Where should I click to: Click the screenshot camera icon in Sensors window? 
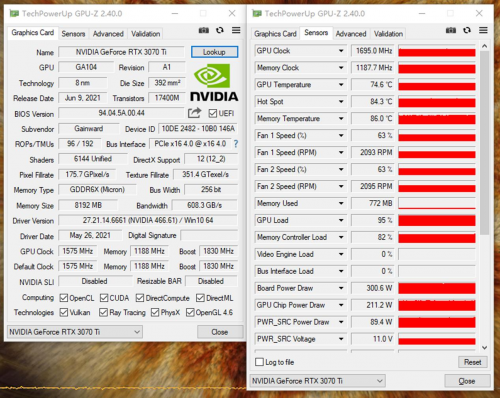pyautogui.click(x=451, y=30)
